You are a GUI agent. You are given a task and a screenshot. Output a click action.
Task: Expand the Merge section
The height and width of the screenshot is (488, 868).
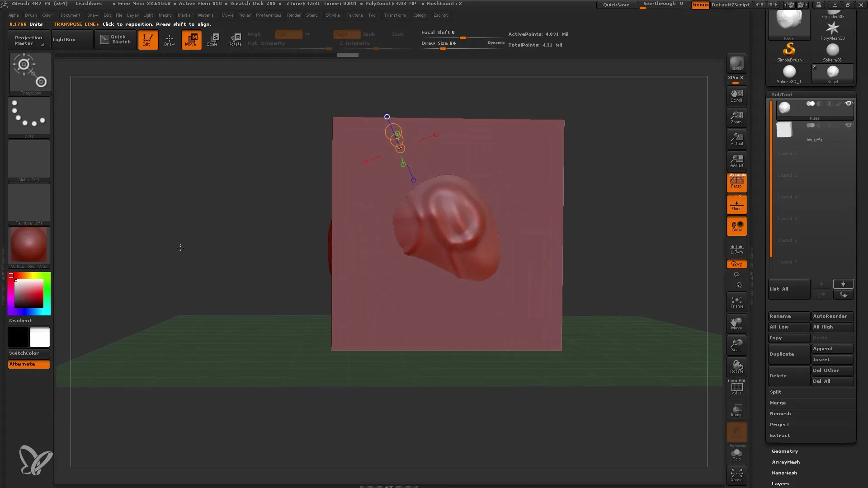tap(778, 403)
